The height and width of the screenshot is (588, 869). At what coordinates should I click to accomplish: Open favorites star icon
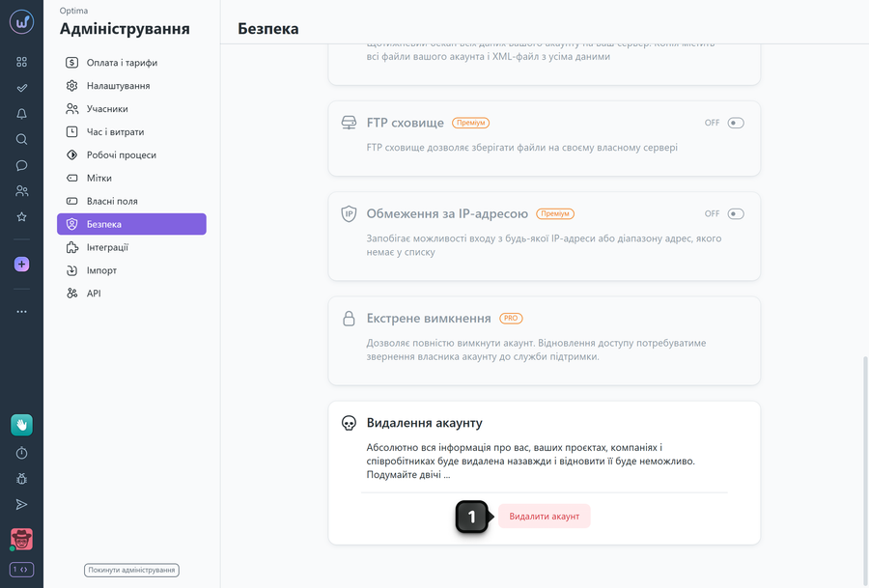(21, 216)
